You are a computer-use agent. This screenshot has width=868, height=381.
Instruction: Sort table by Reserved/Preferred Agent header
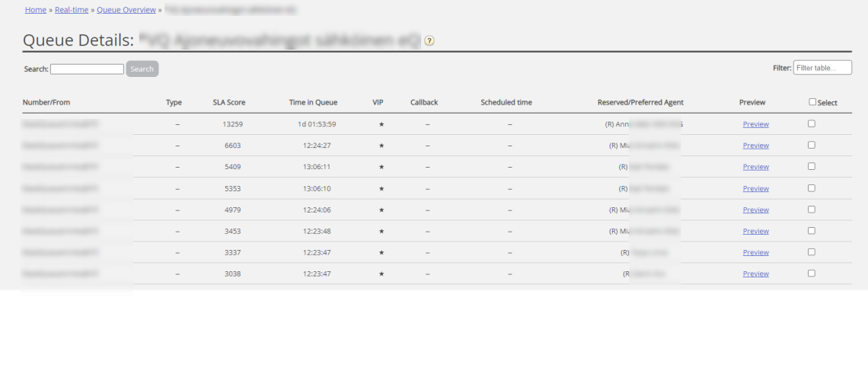pos(640,102)
